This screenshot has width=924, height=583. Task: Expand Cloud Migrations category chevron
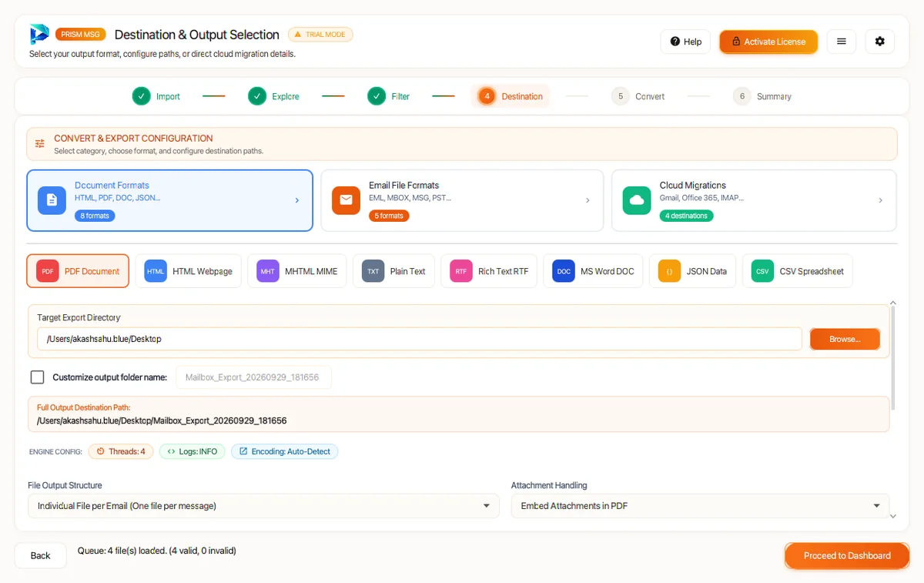pos(880,200)
